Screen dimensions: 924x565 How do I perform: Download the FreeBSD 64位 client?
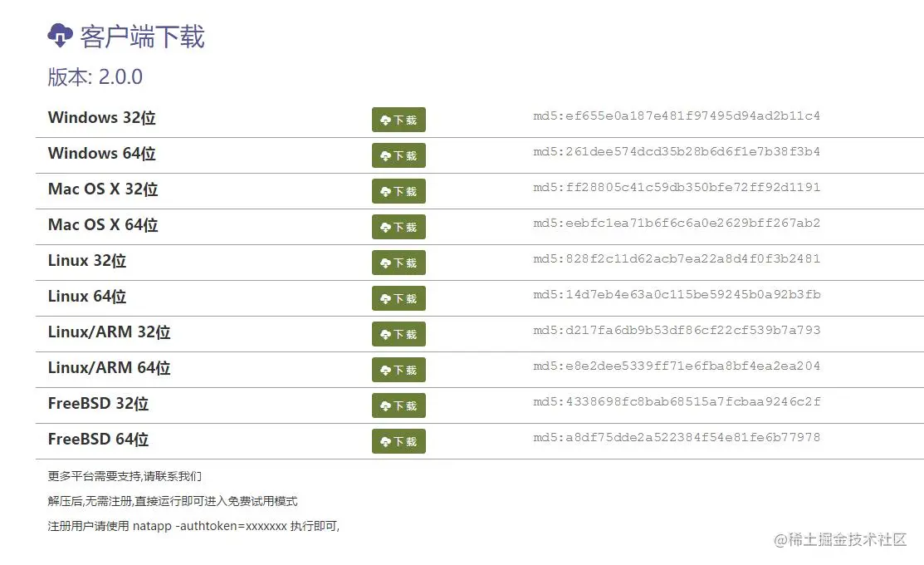click(x=398, y=441)
